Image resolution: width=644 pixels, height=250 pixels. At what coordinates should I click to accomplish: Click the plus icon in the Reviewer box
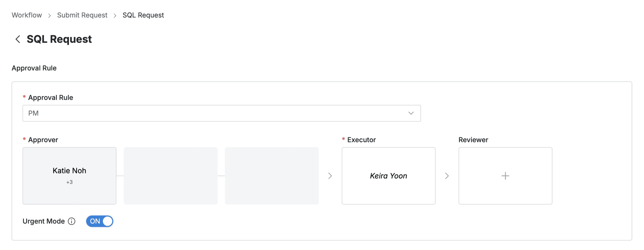(505, 176)
